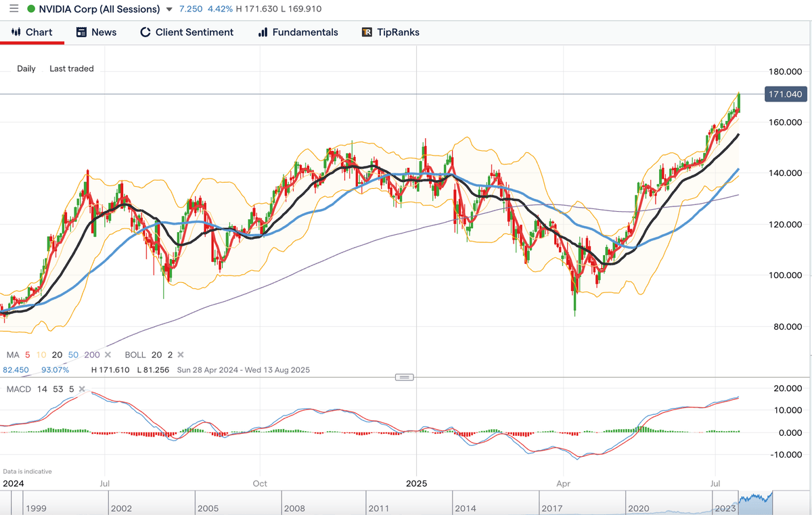Jump to 2008 in the navigator timeline
This screenshot has height=515, width=812.
click(293, 508)
